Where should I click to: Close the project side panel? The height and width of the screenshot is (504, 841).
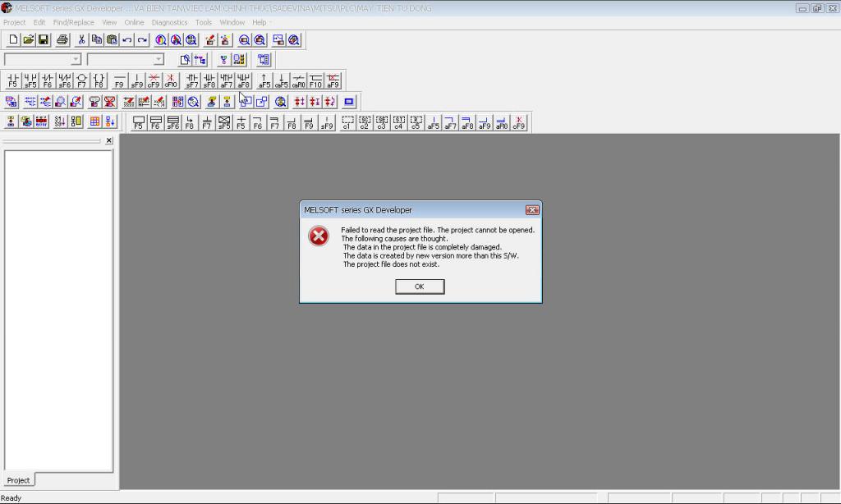coord(109,140)
